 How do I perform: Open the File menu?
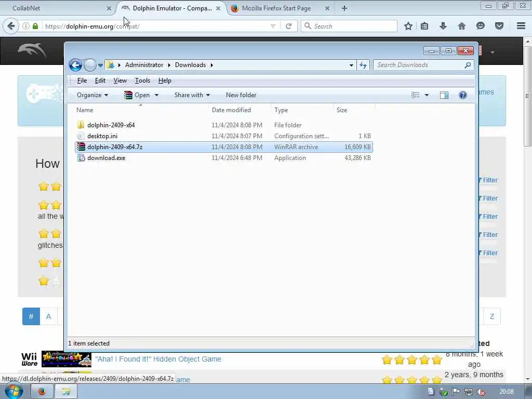tap(82, 81)
